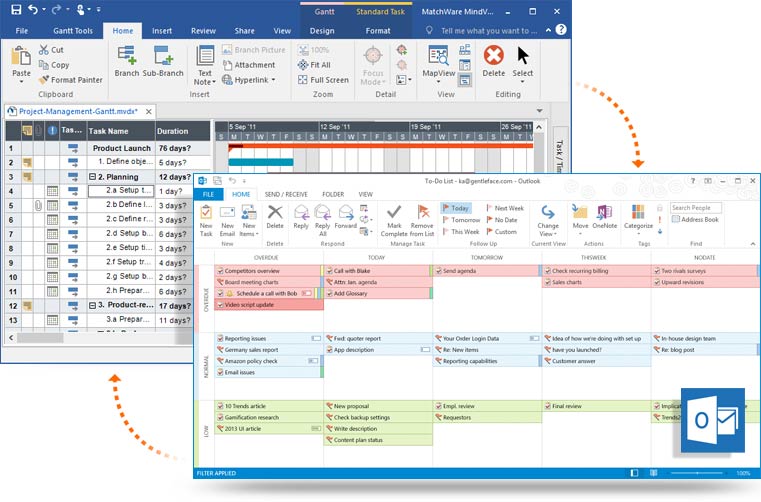Toggle checkbox for 10 Trends article
Viewport: 761px width, 502px height.
[x=220, y=406]
